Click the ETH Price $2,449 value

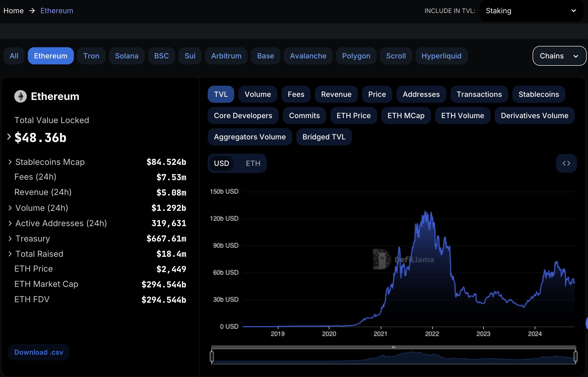[171, 269]
